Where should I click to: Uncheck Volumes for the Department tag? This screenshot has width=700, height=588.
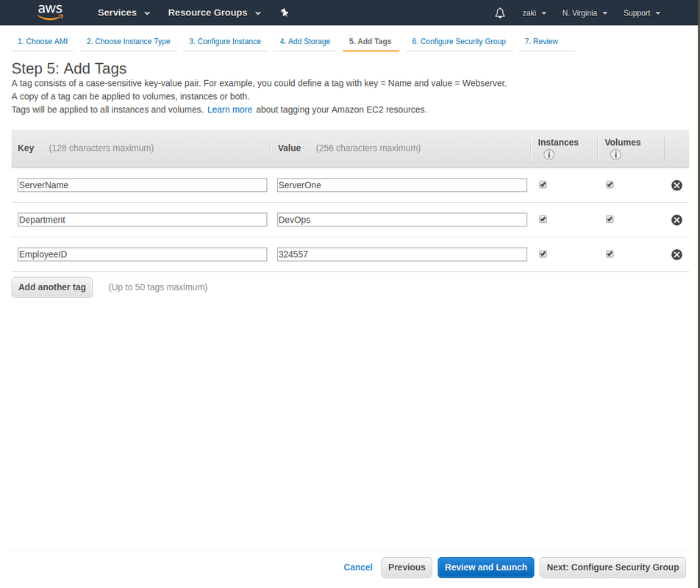pyautogui.click(x=610, y=219)
